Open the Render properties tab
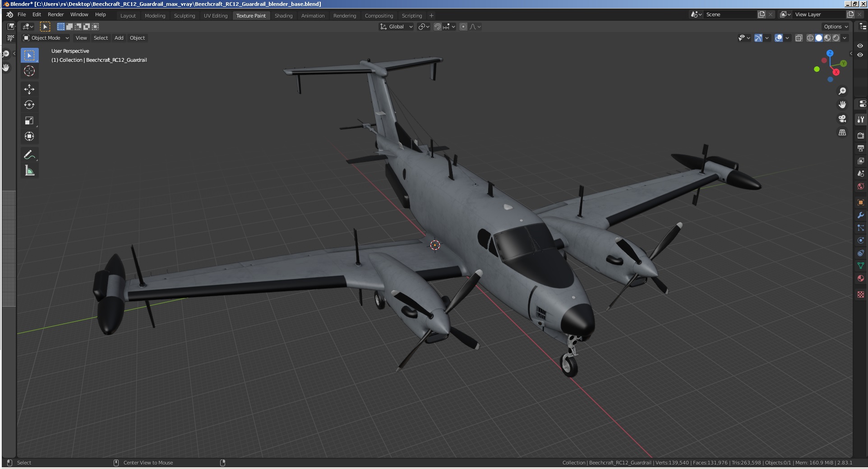Screen dimensions: 868x469 861,135
